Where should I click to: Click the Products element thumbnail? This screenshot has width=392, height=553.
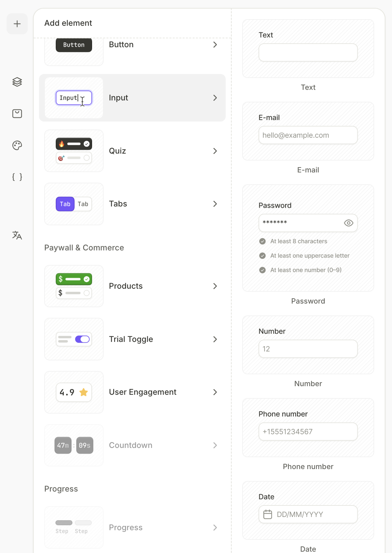[x=74, y=286]
